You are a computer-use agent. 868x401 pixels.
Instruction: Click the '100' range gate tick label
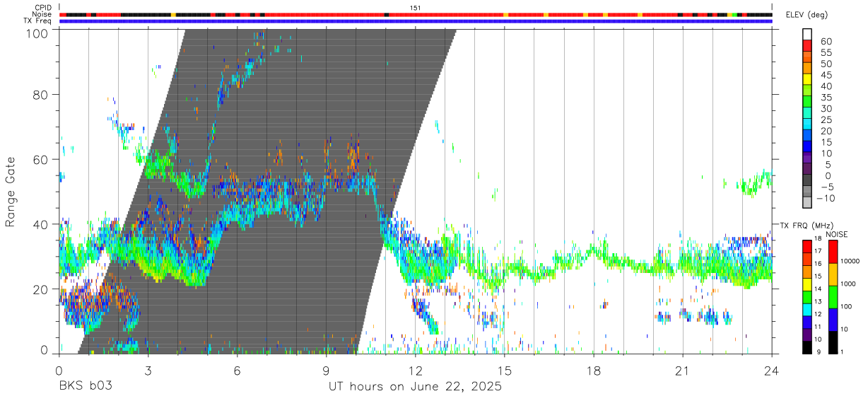[x=36, y=33]
